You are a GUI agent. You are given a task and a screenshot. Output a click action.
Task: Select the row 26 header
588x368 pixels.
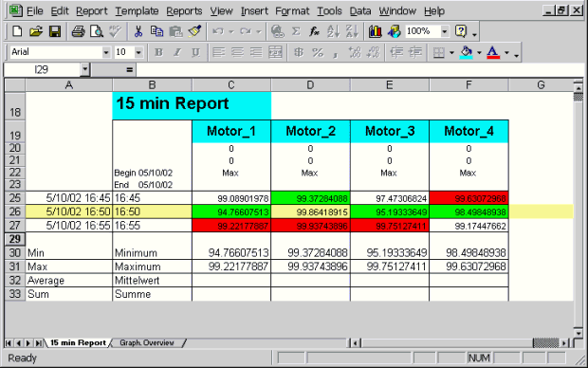click(14, 212)
